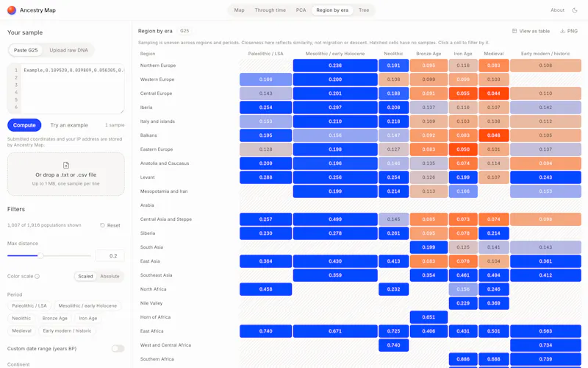Screen dimensions: 588x368
Task: Click Central Europe Medieval cell 0.044
Action: click(x=493, y=93)
